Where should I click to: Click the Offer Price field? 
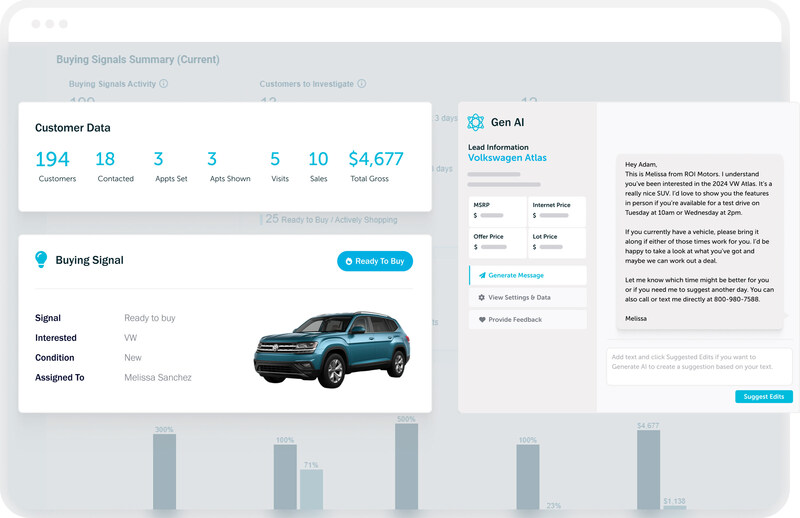497,241
